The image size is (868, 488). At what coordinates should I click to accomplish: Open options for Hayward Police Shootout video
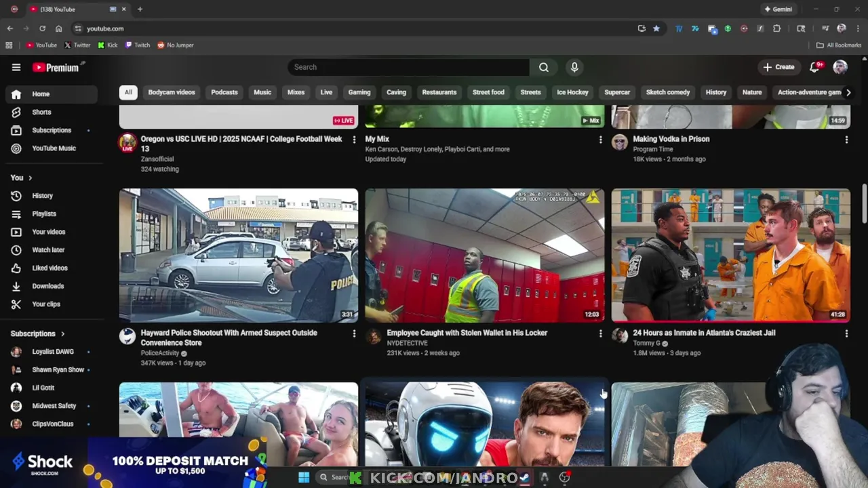(x=353, y=333)
